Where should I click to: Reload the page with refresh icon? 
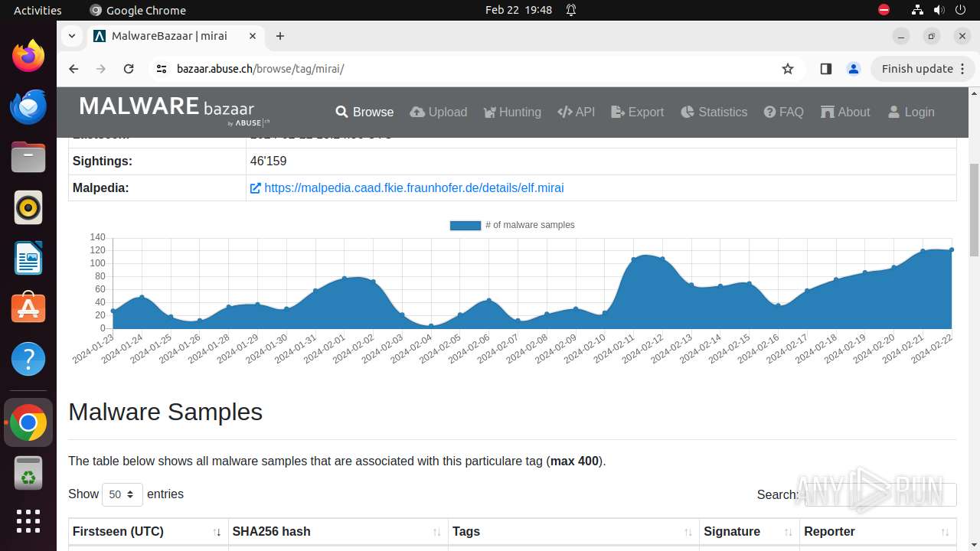[x=129, y=69]
